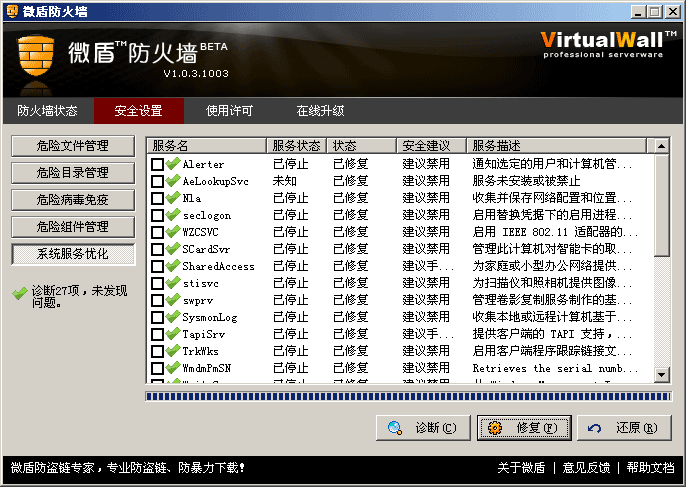Click the orange shield firewall logo

click(x=36, y=56)
